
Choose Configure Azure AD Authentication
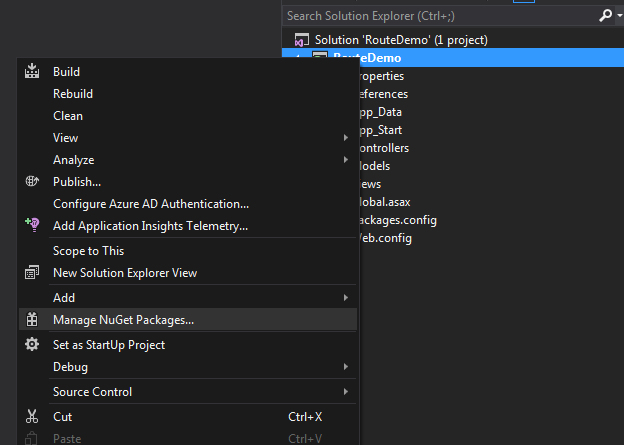(150, 204)
